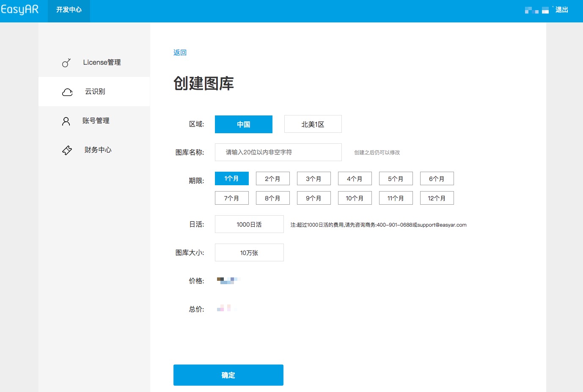Click the 返回 link above the title
The width and height of the screenshot is (583, 392).
179,52
